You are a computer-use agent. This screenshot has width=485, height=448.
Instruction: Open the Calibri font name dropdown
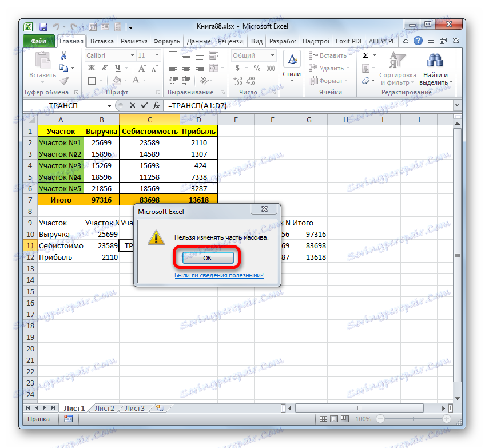pos(132,55)
